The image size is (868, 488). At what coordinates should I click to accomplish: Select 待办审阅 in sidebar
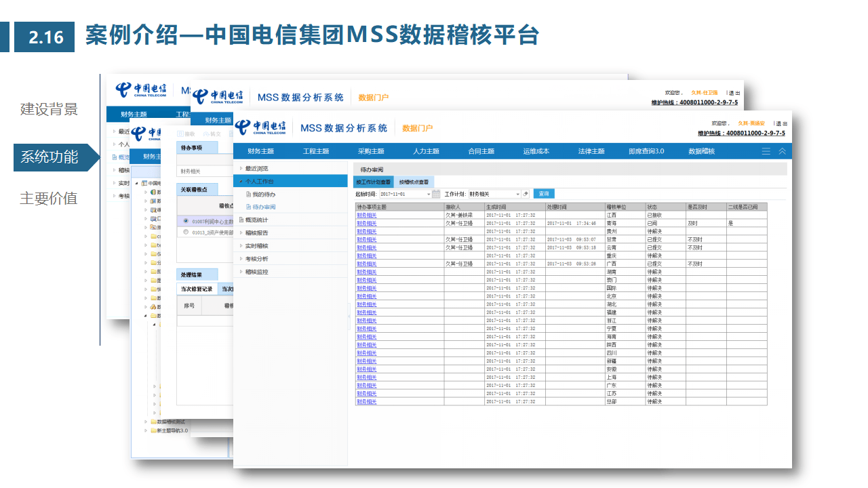pos(264,207)
